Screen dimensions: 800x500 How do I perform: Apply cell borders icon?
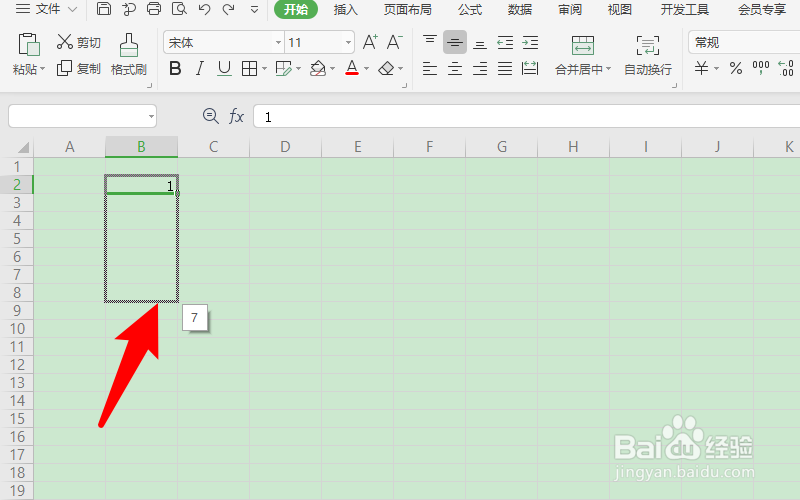click(249, 68)
